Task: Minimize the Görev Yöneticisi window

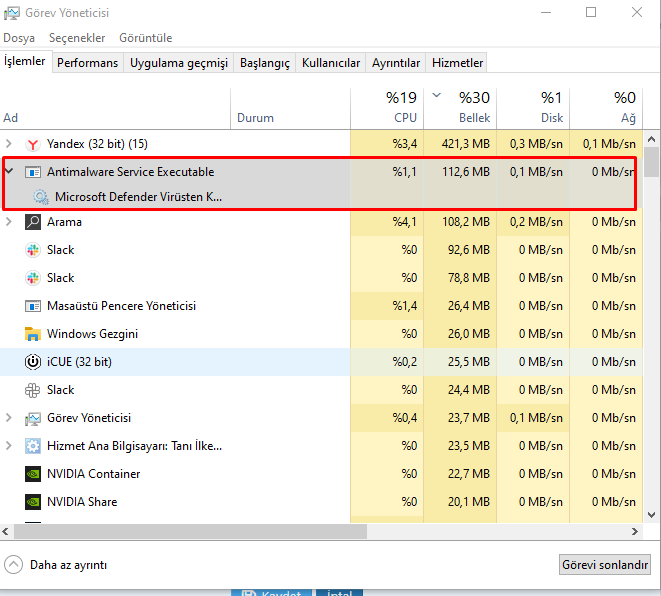Action: tap(546, 13)
